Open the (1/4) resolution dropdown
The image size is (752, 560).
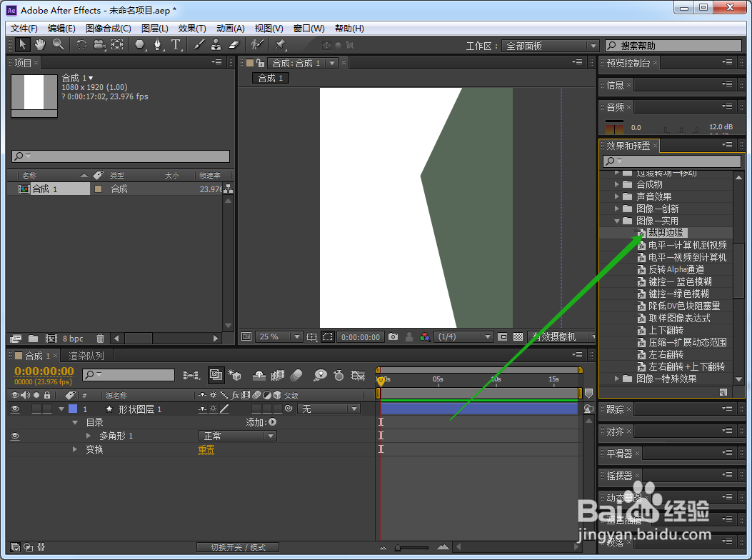[x=463, y=337]
